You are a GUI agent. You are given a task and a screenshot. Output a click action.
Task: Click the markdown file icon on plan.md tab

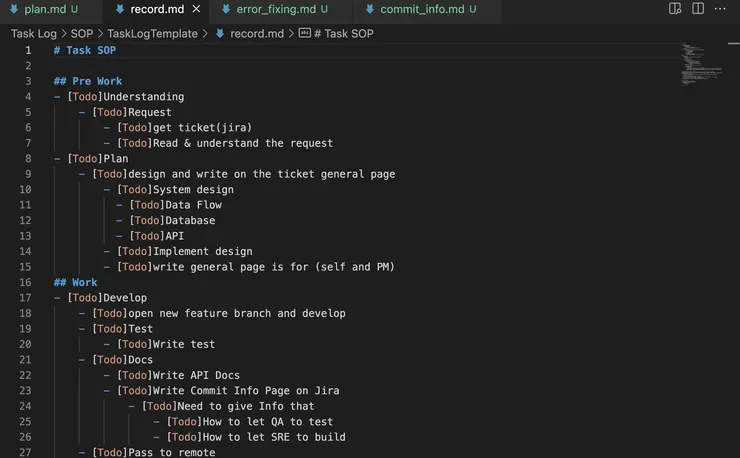click(14, 9)
